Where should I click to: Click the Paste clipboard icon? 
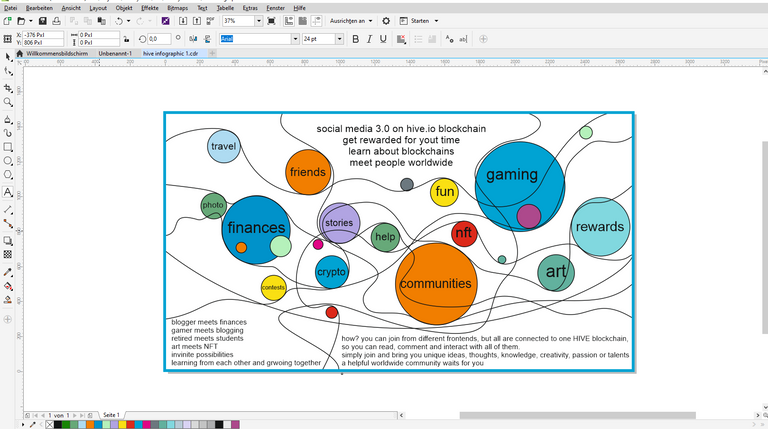point(101,21)
